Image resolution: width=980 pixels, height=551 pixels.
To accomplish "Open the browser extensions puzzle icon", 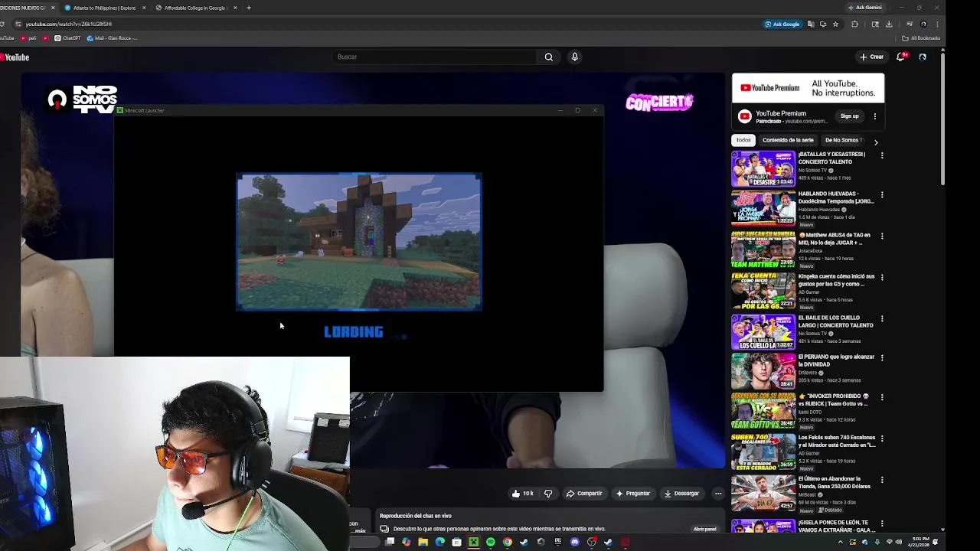I will [x=855, y=24].
